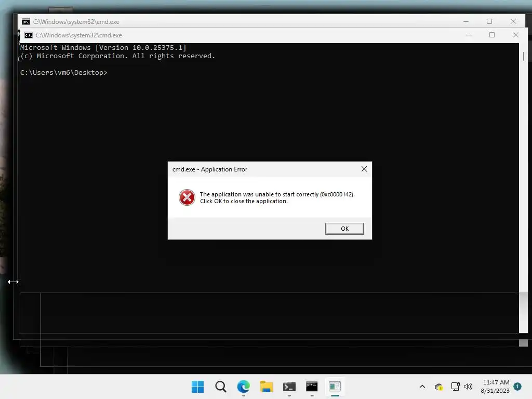The image size is (532, 399).
Task: Minimize the back cmd.exe window
Action: click(466, 21)
